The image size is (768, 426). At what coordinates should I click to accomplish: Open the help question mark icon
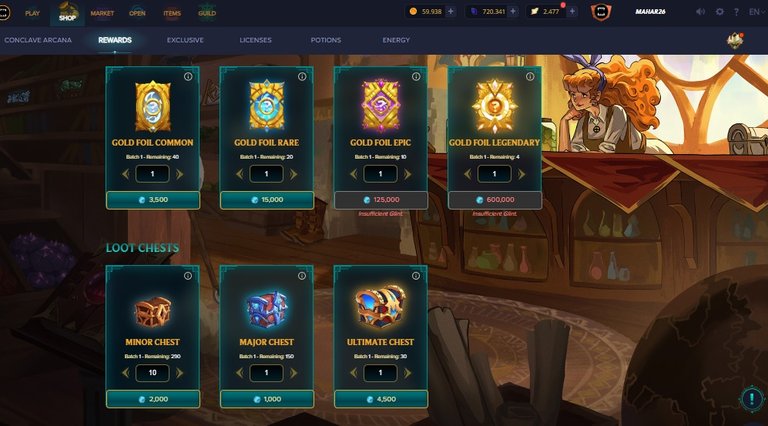point(736,12)
